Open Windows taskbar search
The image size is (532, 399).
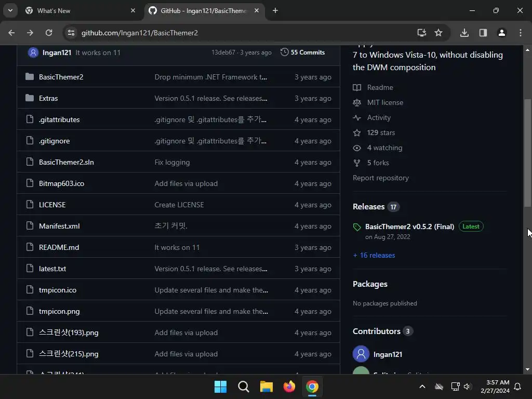pyautogui.click(x=244, y=387)
